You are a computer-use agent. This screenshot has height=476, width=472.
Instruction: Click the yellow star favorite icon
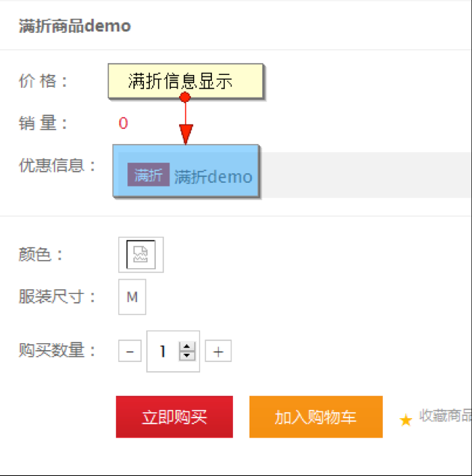tap(405, 421)
